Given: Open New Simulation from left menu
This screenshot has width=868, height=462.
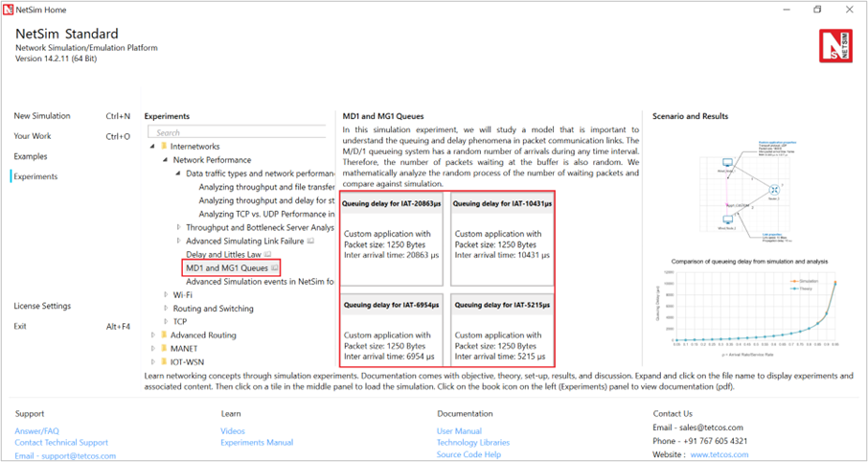Looking at the screenshot, I should click(x=42, y=116).
